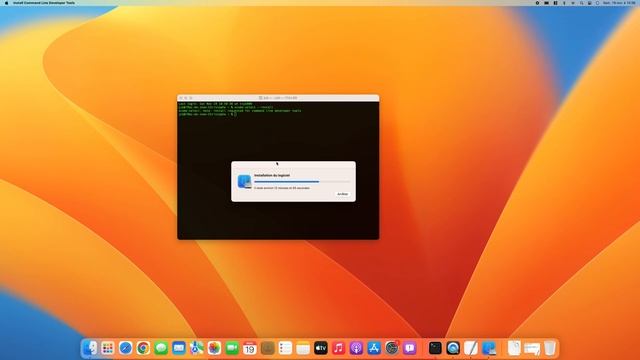Open Maps from the Dock

tap(196, 348)
